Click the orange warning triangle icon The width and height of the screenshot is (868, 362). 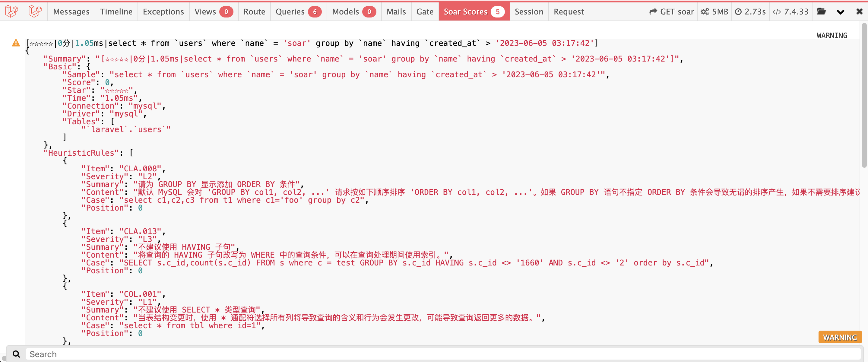click(x=16, y=43)
